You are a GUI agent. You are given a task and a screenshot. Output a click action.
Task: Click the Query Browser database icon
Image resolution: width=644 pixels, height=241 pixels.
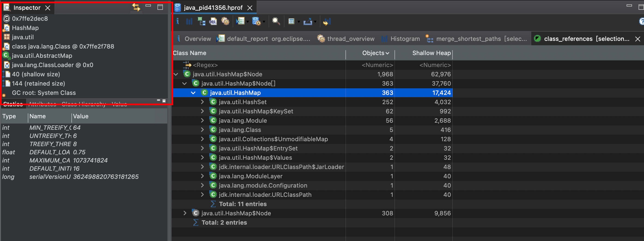click(256, 21)
